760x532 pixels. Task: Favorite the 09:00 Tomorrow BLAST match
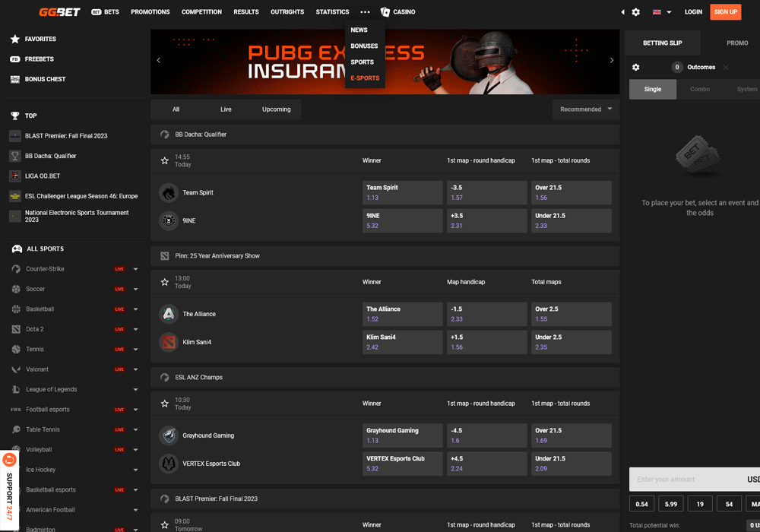pos(165,524)
